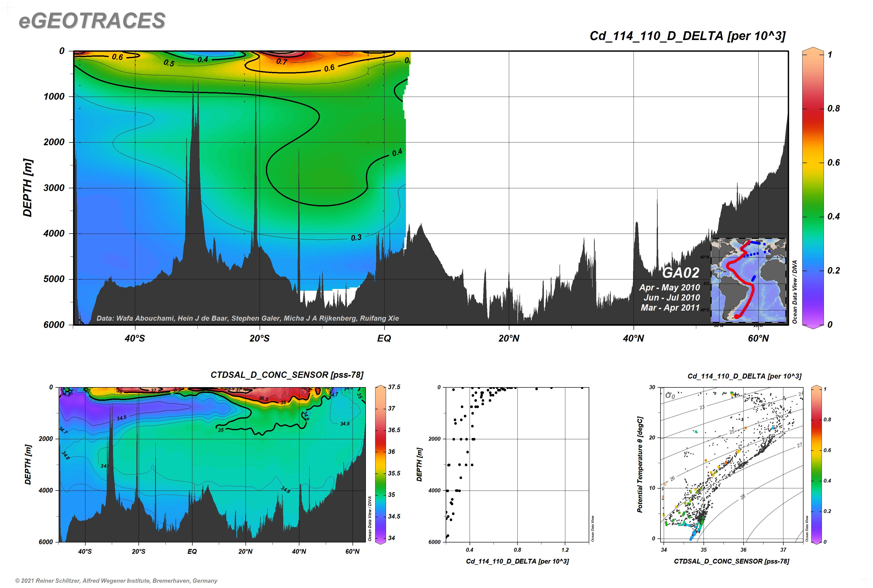Click the sigma-0 symbol in the T-S diagram

pyautogui.click(x=670, y=395)
